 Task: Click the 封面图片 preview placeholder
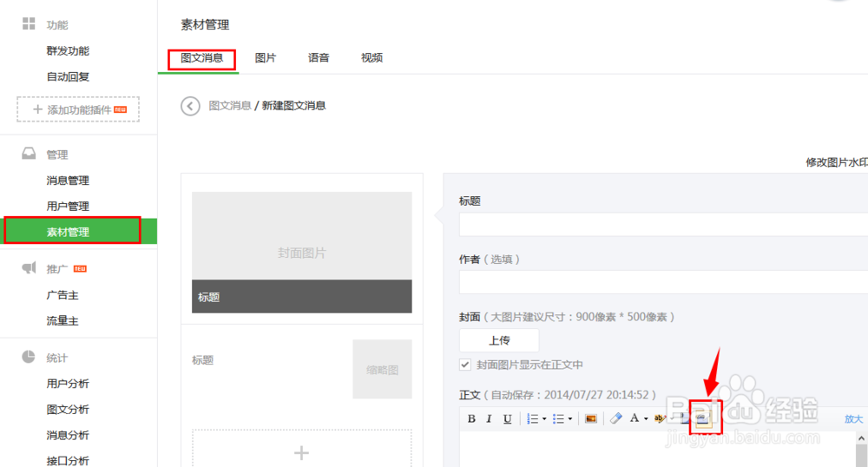(x=302, y=236)
